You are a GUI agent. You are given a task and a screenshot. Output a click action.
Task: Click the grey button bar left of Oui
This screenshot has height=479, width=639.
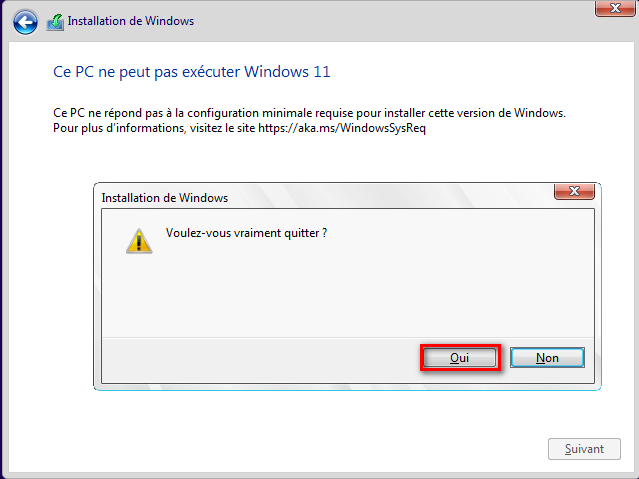pyautogui.click(x=260, y=357)
